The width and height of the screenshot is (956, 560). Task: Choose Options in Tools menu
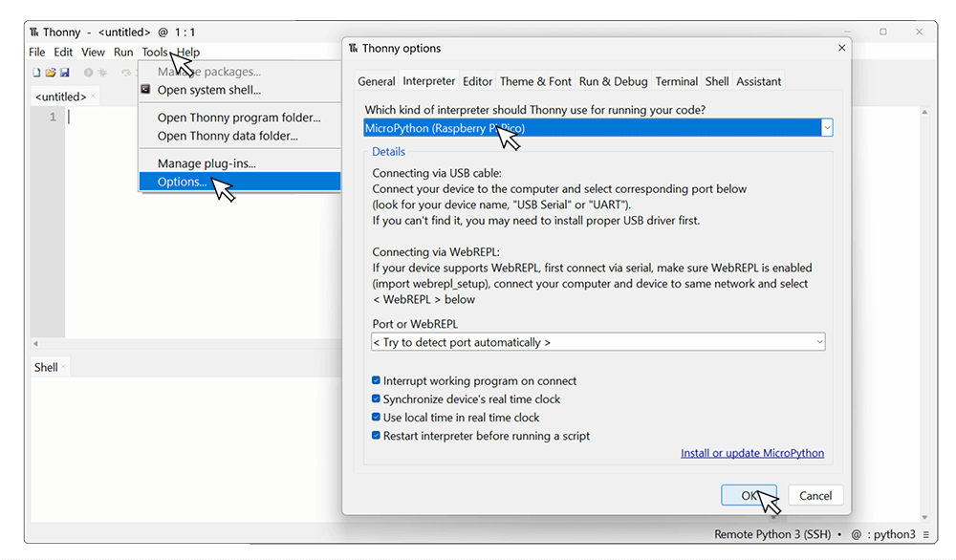pyautogui.click(x=240, y=181)
